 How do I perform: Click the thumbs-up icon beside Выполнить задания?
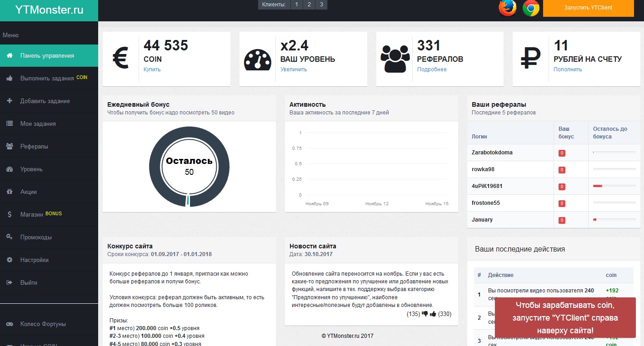click(10, 79)
